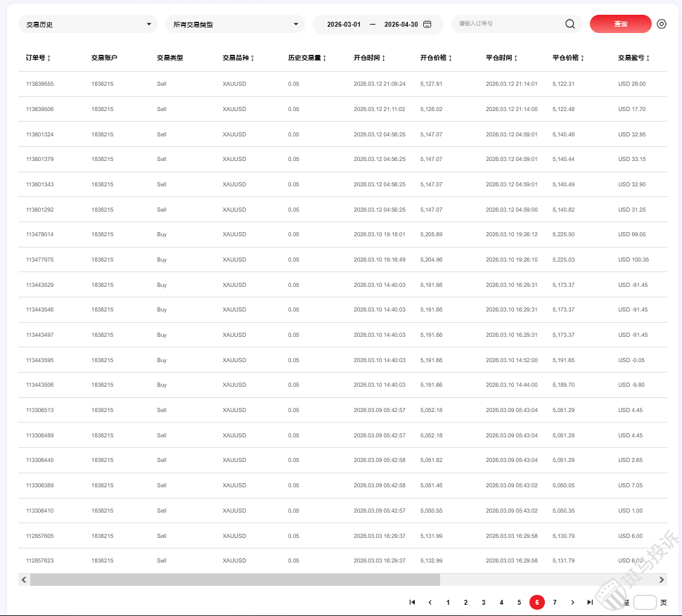
Task: Click the horizontal scrollbar thumb
Action: [235, 579]
